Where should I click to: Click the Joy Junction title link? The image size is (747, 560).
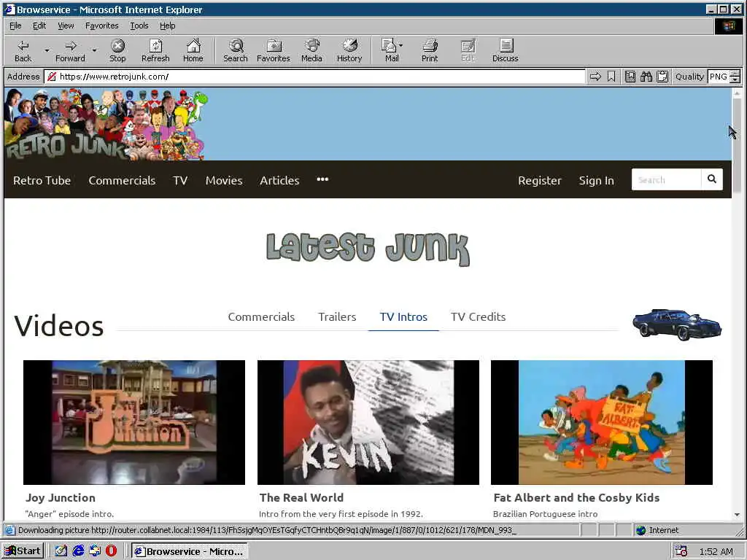(61, 497)
